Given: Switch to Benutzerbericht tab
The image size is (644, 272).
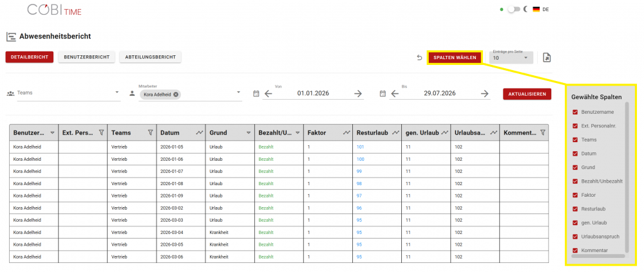Looking at the screenshot, I should pyautogui.click(x=87, y=57).
